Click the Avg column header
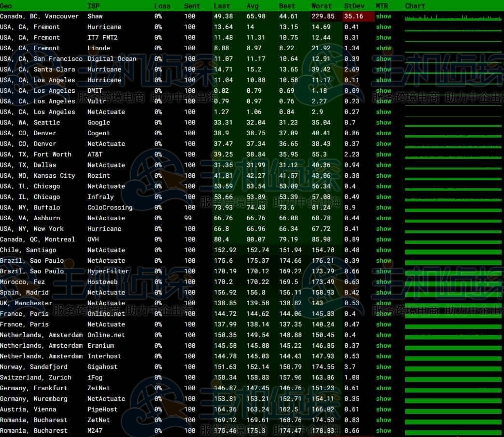 pyautogui.click(x=252, y=6)
